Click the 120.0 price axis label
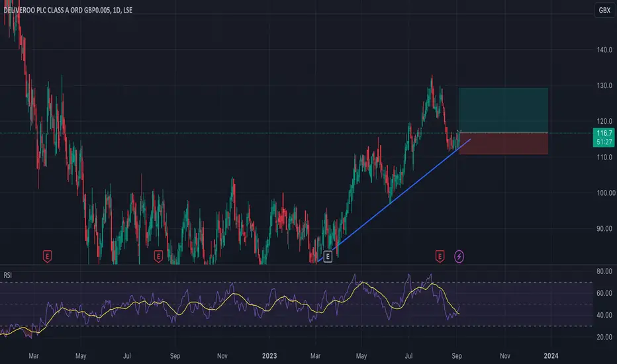Image resolution: width=617 pixels, height=364 pixels. pos(604,121)
